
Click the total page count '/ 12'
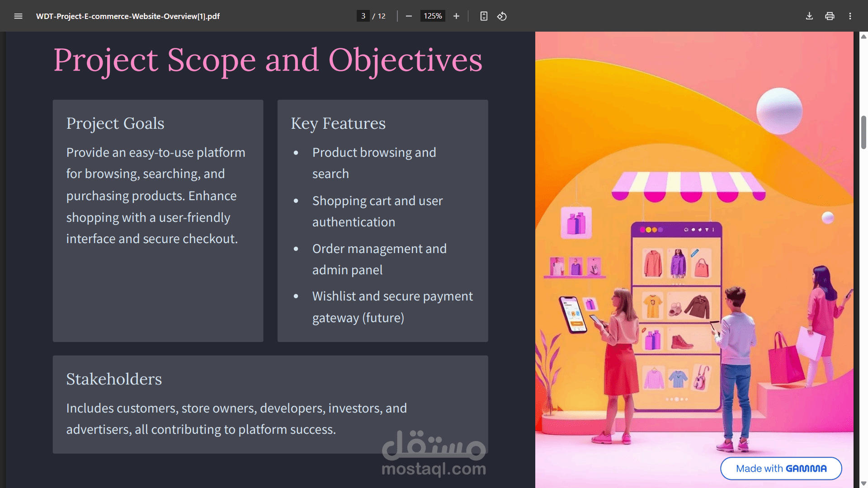[379, 16]
